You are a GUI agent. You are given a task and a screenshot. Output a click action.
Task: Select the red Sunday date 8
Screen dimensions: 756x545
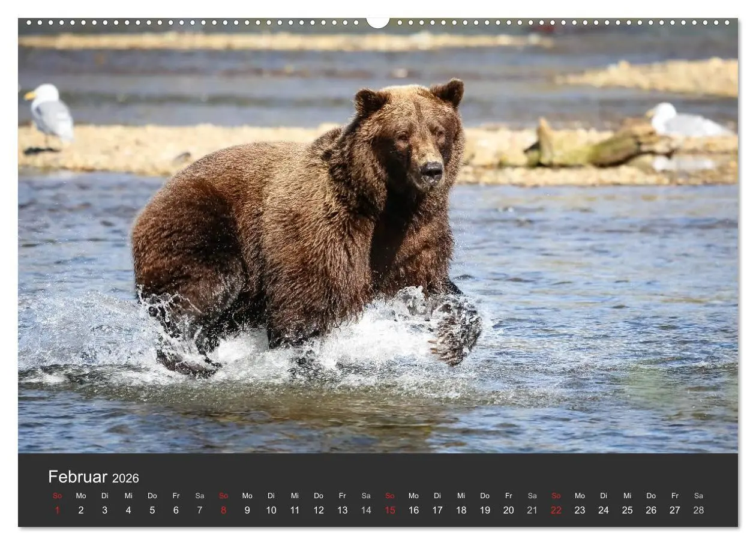[x=223, y=510]
